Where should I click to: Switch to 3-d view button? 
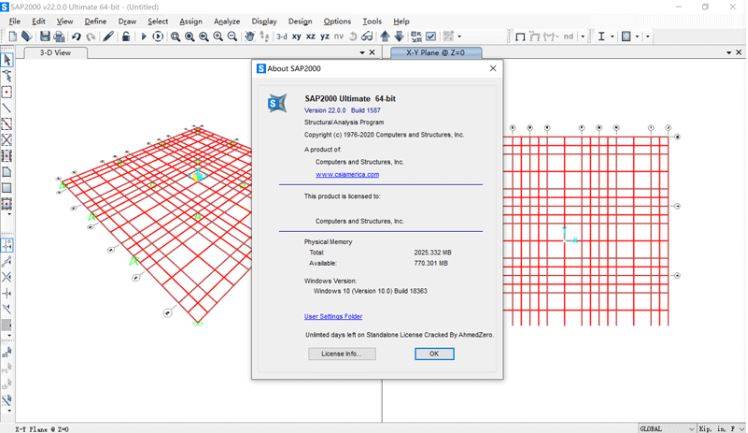pos(281,36)
